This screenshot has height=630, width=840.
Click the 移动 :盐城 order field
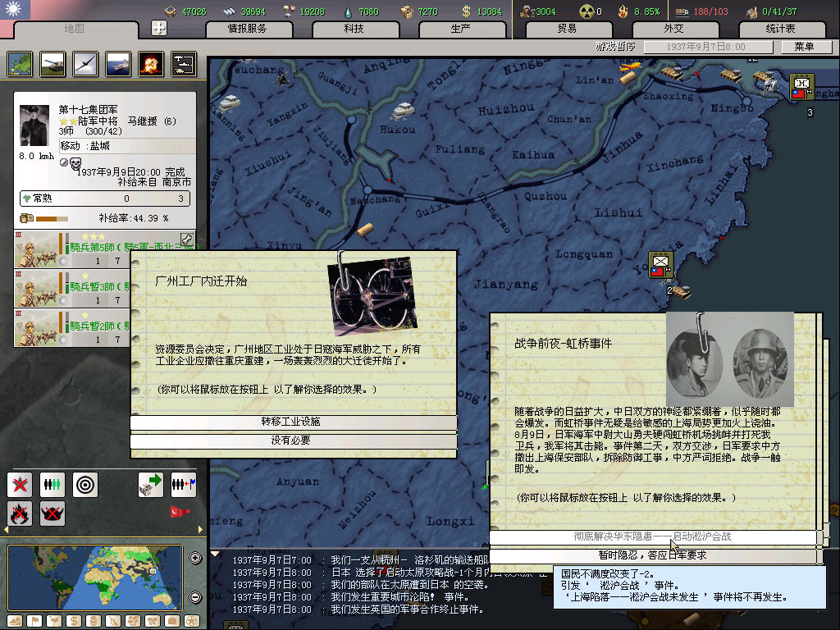pos(126,146)
